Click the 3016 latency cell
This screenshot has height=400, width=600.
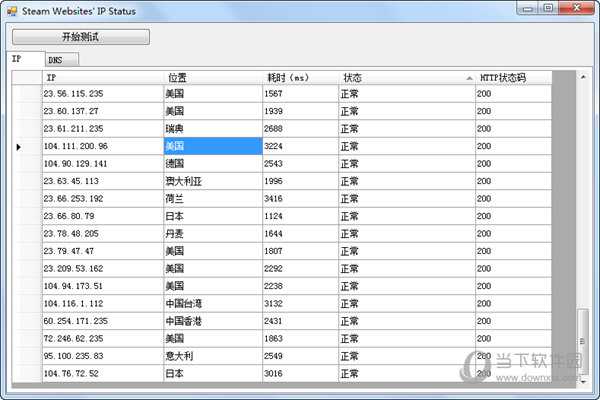click(300, 374)
